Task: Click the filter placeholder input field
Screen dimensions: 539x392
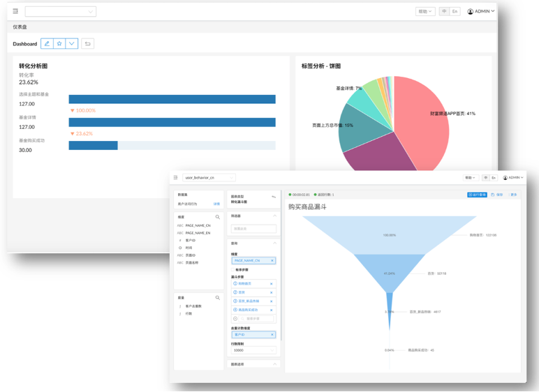Action: click(x=253, y=229)
